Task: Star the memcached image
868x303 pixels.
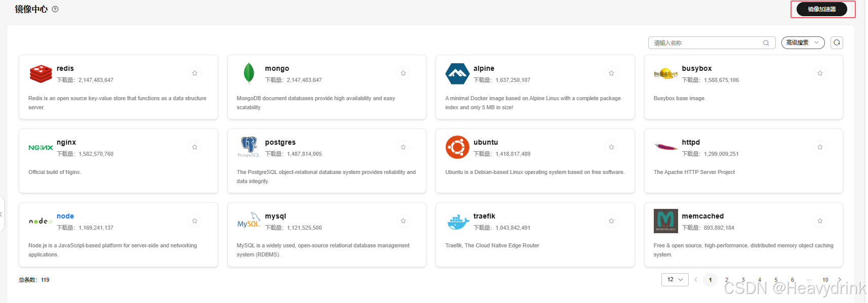Action: click(x=820, y=221)
